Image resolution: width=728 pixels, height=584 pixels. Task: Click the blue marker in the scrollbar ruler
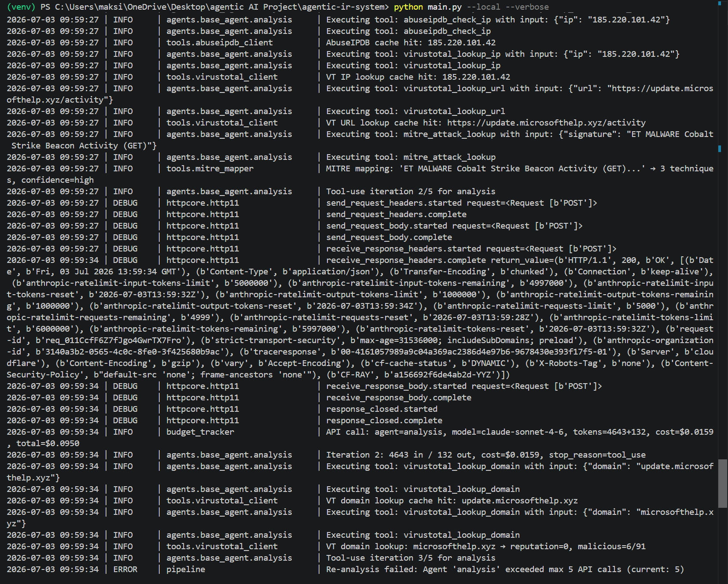[720, 149]
